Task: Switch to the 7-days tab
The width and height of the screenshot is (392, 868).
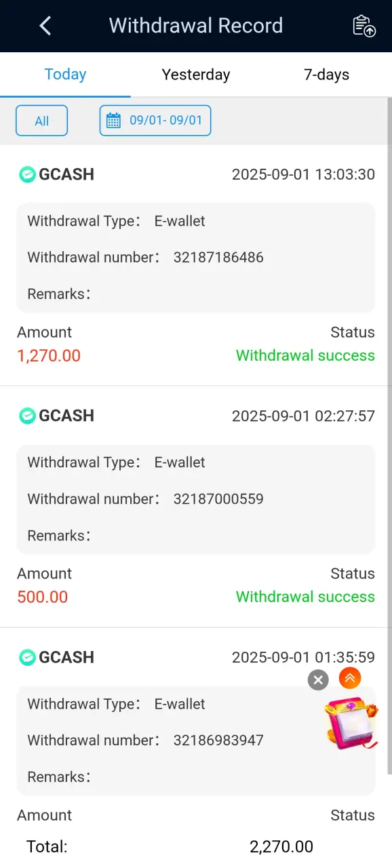Action: [326, 74]
